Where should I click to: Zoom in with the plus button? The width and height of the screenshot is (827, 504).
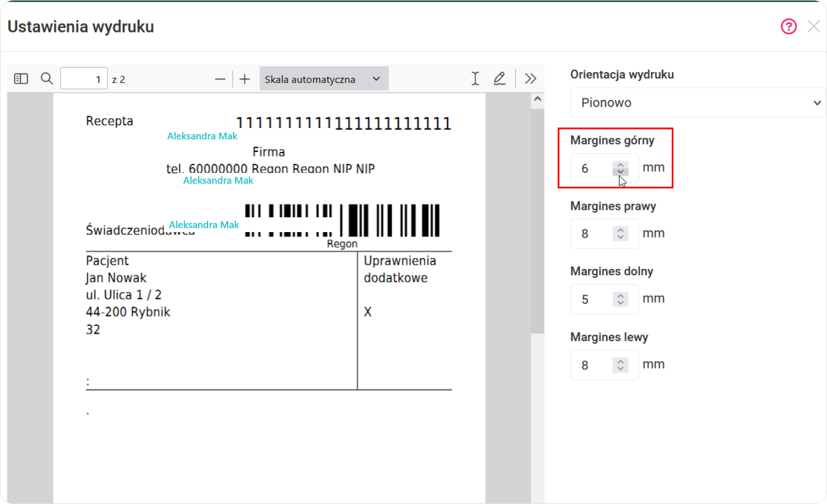coord(245,79)
